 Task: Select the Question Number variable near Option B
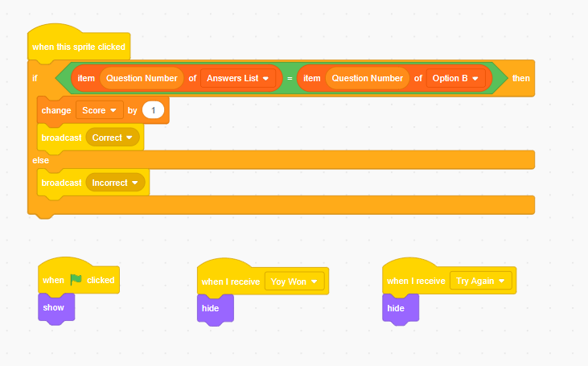[368, 78]
